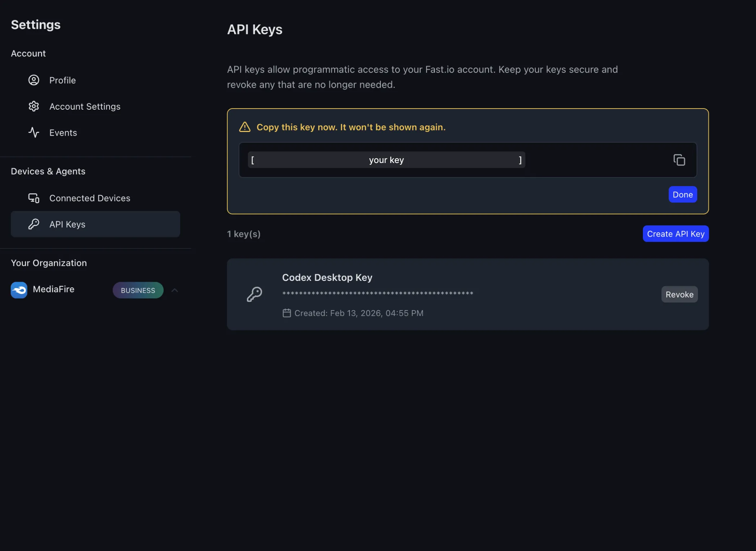Collapse the MediaFire organization chevron

click(x=174, y=290)
